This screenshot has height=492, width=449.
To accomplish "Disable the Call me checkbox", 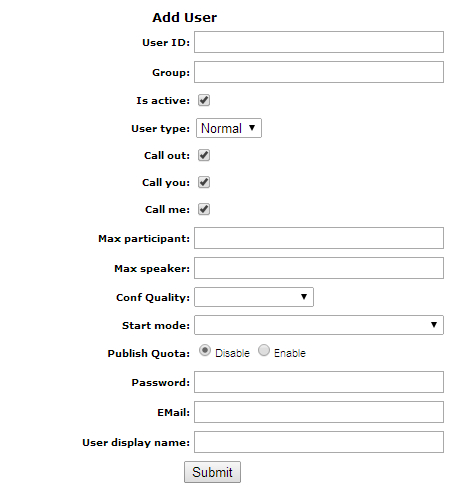I will tap(204, 209).
